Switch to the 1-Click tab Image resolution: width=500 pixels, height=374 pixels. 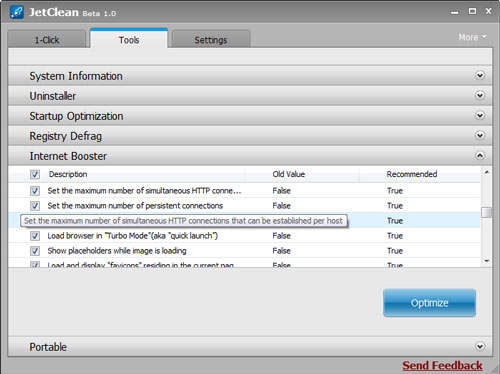click(47, 39)
